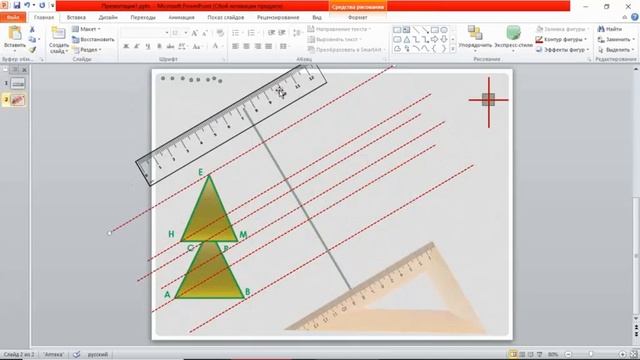The height and width of the screenshot is (360, 640).
Task: Open the Раздел (Section) dropdown
Action: pyautogui.click(x=87, y=49)
